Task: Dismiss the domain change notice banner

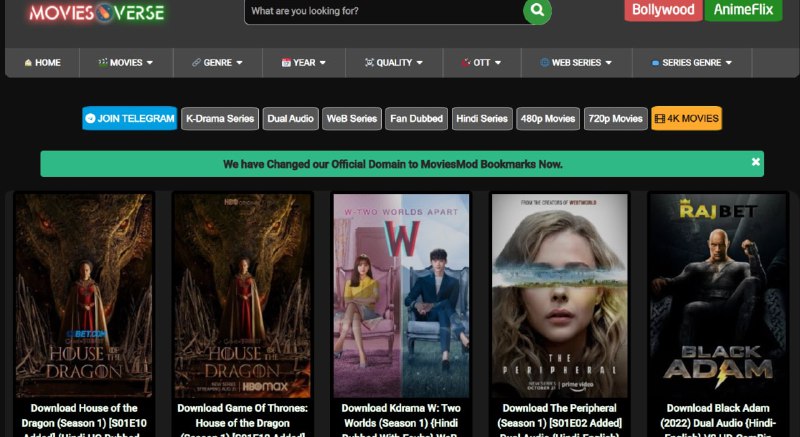Action: 756,161
